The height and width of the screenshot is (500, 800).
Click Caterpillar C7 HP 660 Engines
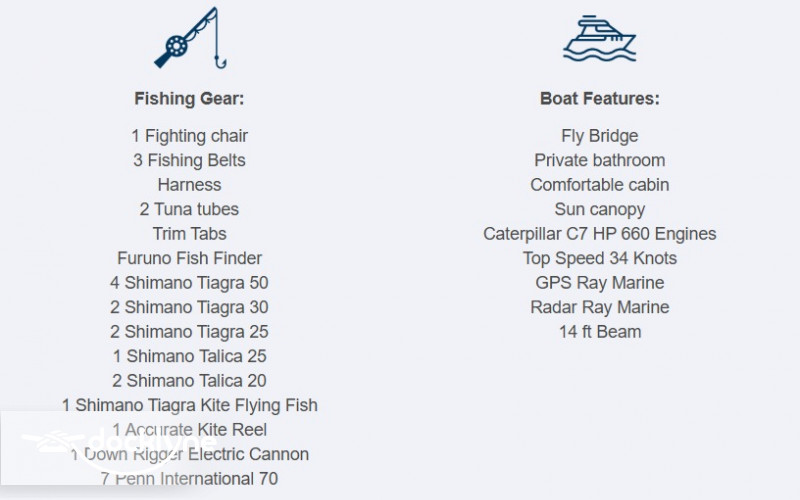[599, 234]
